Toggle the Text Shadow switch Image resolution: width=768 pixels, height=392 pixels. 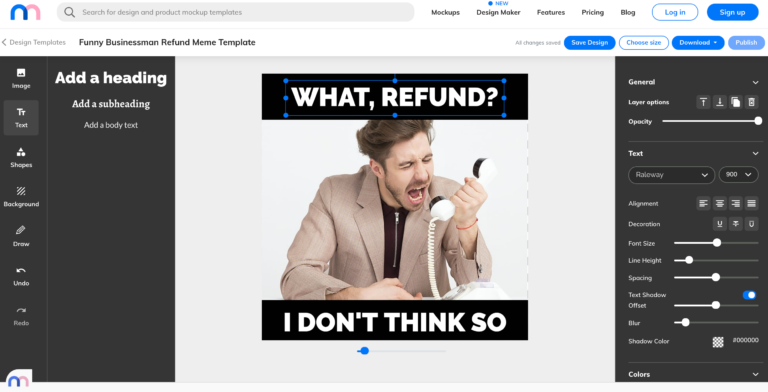[x=749, y=295]
